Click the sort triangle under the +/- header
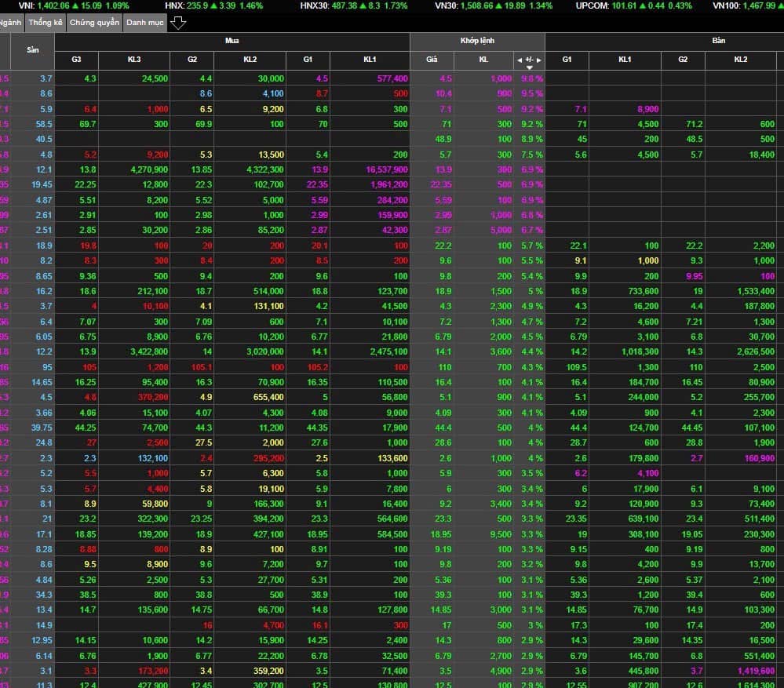This screenshot has height=688, width=784. [530, 67]
